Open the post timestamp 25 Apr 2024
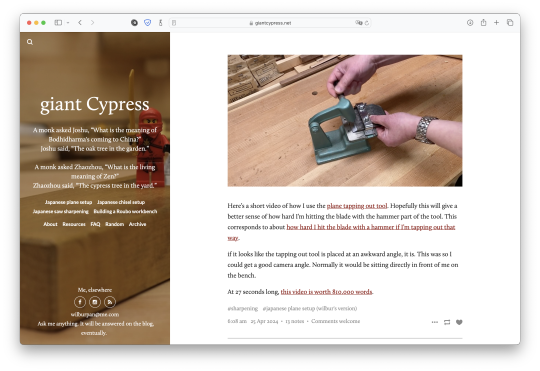This screenshot has width=540, height=371. (x=264, y=321)
